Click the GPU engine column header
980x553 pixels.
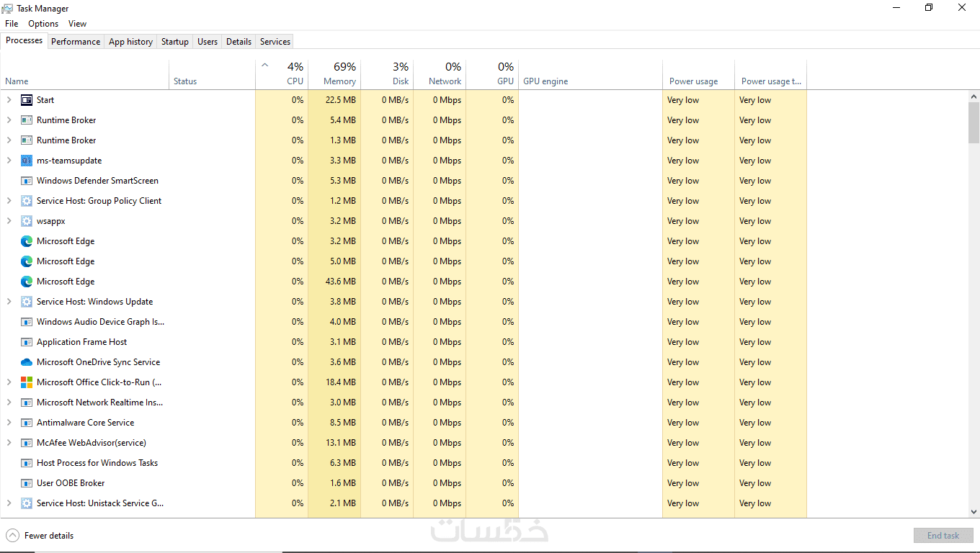(x=590, y=74)
